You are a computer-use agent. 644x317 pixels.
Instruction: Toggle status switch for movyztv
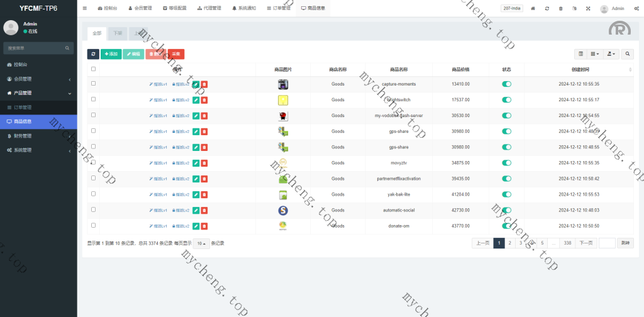[506, 163]
